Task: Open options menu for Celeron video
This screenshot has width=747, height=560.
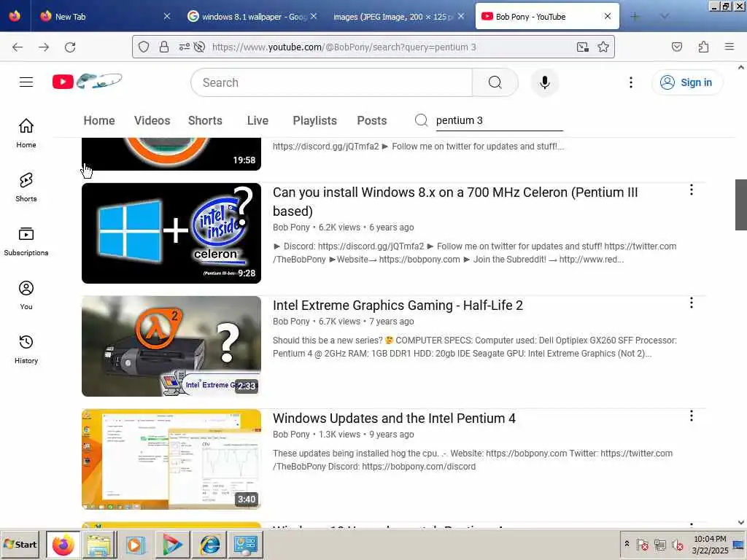Action: 692,190
